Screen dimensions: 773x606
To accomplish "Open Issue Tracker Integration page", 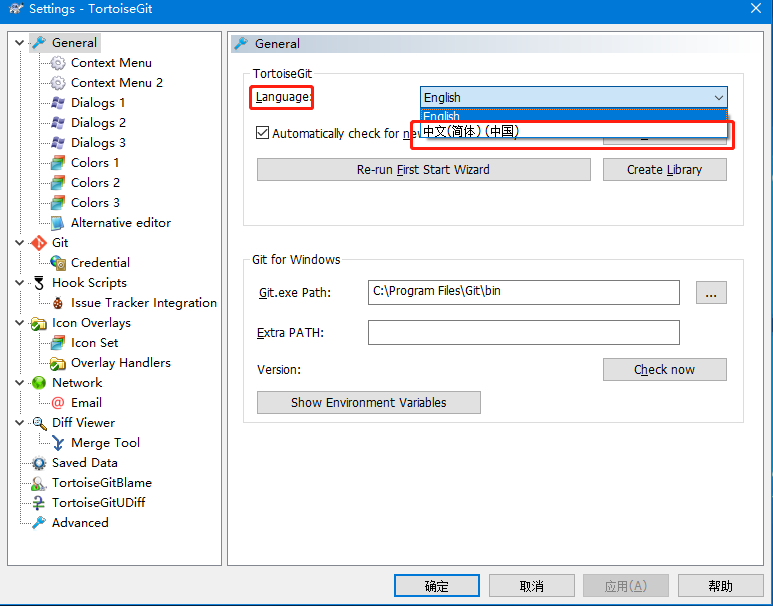I will [144, 303].
